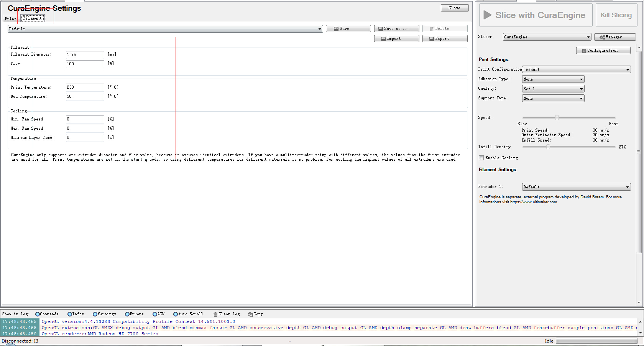Screen dimensions: 644x346
Task: Click the Copy log icon
Action: point(250,314)
